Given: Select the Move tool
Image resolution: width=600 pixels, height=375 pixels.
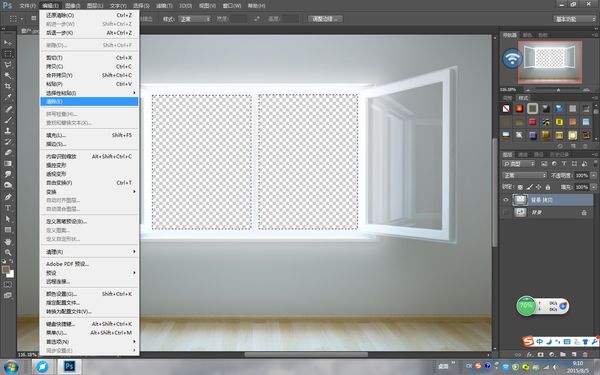Looking at the screenshot, I should 8,42.
